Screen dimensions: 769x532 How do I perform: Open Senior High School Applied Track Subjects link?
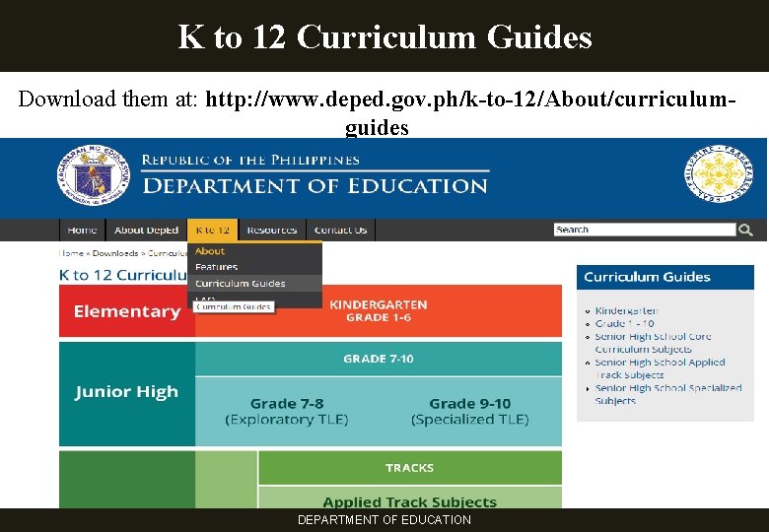(x=660, y=368)
